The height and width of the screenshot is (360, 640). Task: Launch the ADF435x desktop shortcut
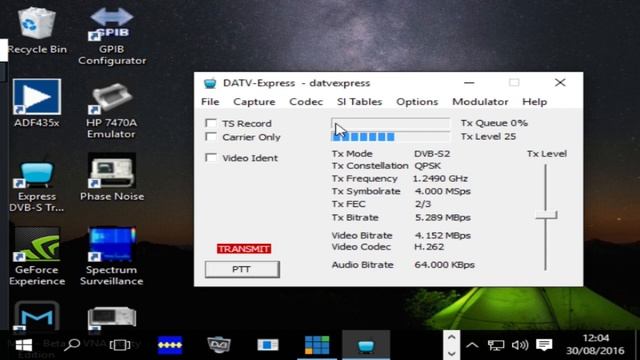[x=37, y=103]
